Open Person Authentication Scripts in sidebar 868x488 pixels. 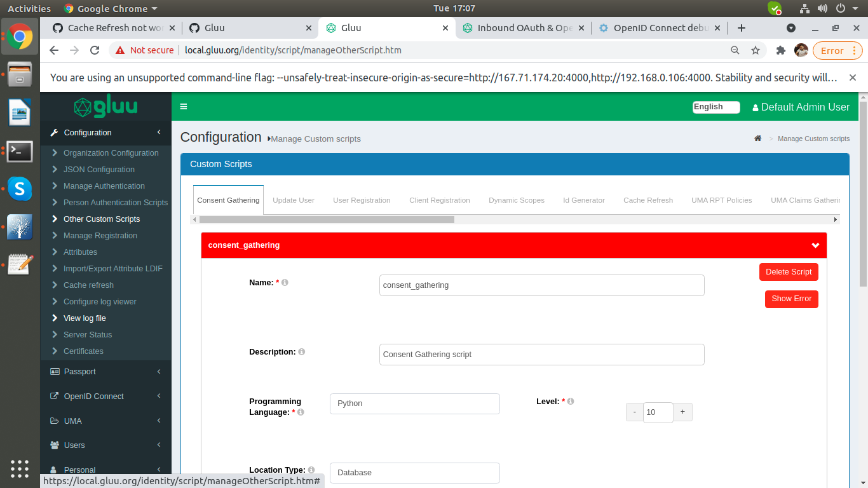[115, 203]
